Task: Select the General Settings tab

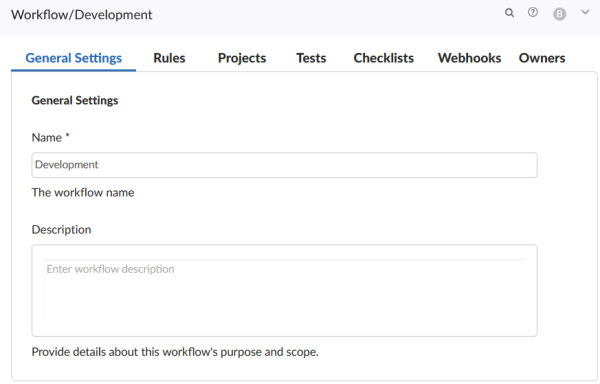Action: click(x=73, y=58)
